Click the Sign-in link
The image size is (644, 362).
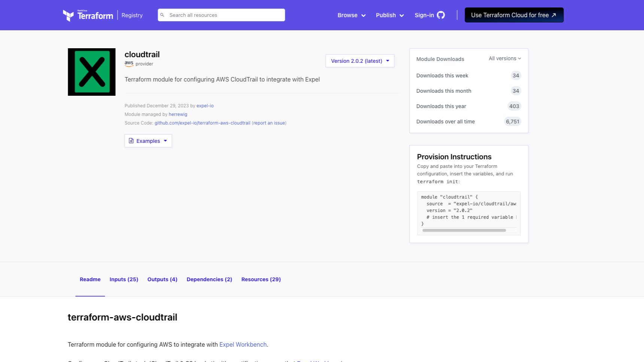pos(424,15)
